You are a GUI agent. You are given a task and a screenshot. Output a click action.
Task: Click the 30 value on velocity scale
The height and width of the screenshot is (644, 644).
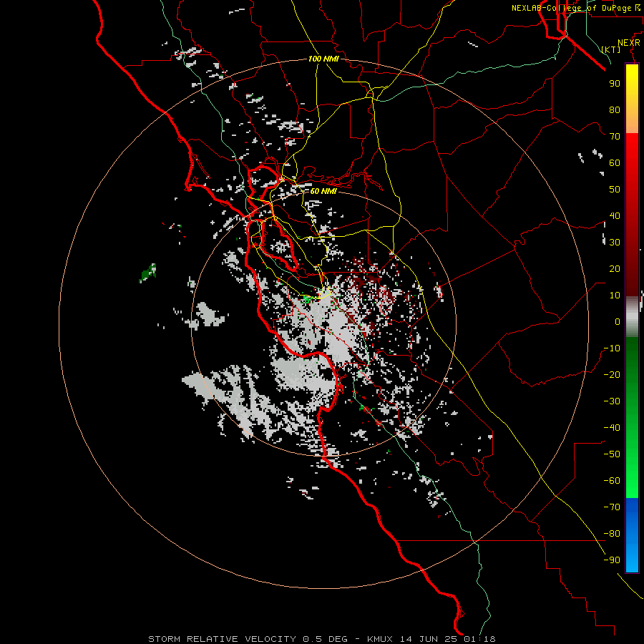point(615,243)
